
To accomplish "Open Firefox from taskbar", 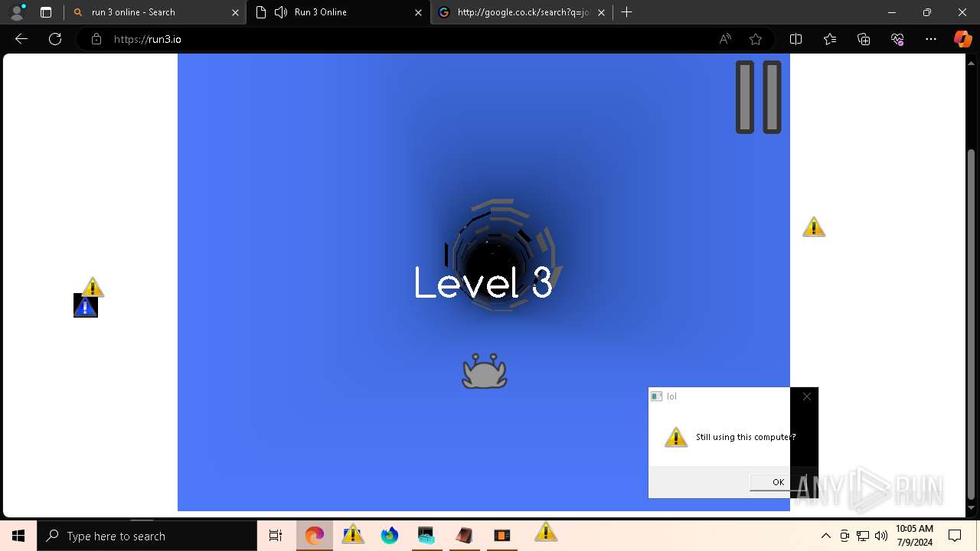I will pyautogui.click(x=390, y=536).
